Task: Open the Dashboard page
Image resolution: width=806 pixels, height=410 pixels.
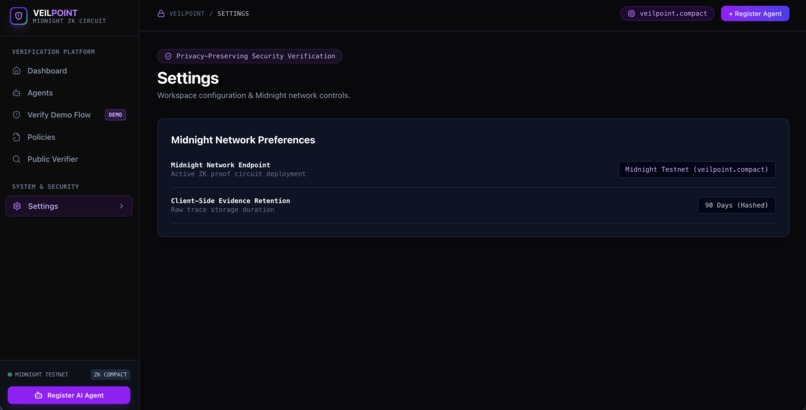Action: [x=69, y=71]
